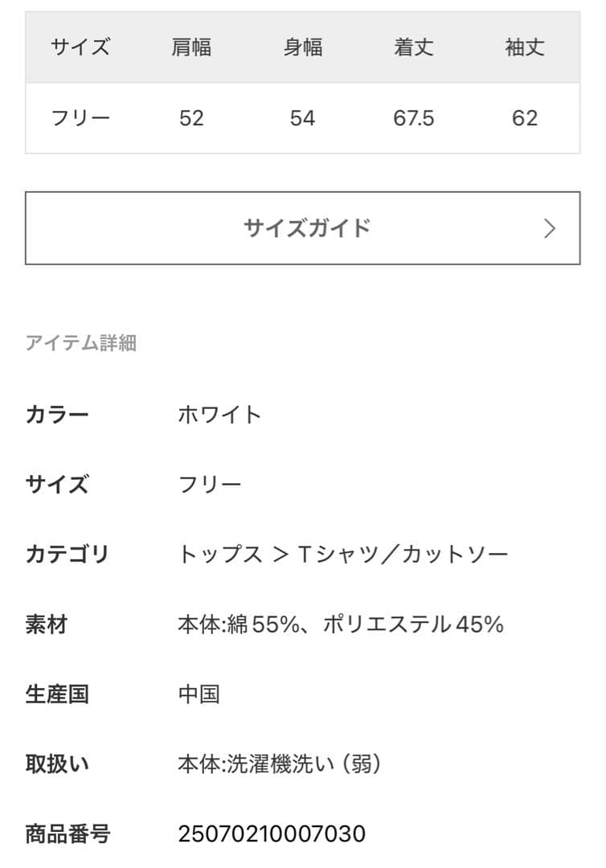Viewport: 606px width, 868px height.
Task: Click the body width value 54
Action: (x=302, y=118)
